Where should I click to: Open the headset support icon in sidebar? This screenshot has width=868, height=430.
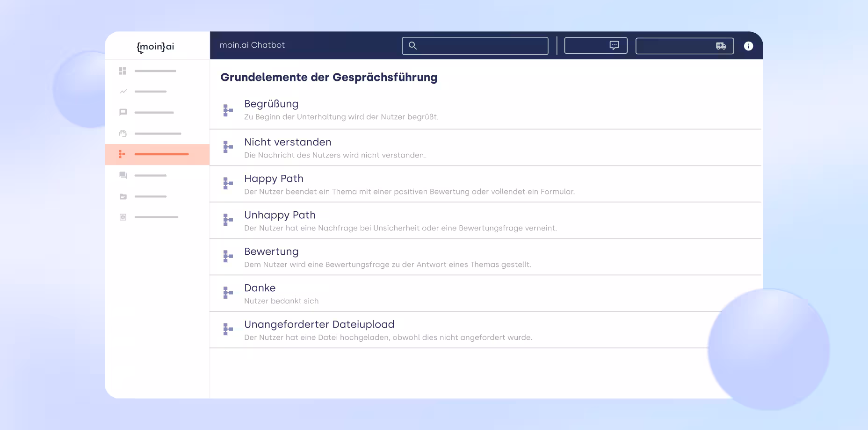[x=123, y=134]
